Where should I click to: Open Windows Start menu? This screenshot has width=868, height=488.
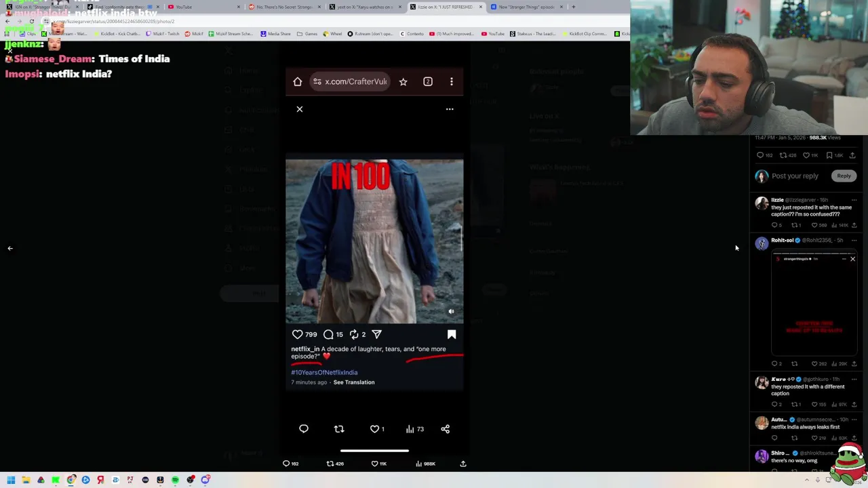click(x=11, y=480)
